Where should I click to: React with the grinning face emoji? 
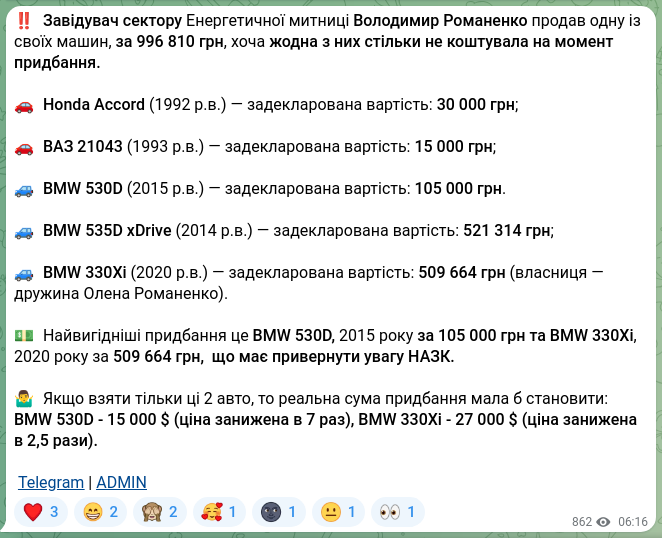pyautogui.click(x=100, y=512)
